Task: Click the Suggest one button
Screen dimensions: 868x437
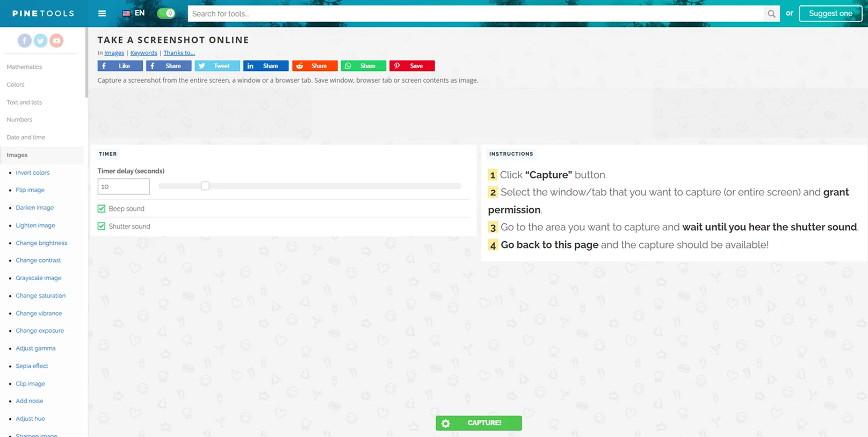Action: pos(830,13)
